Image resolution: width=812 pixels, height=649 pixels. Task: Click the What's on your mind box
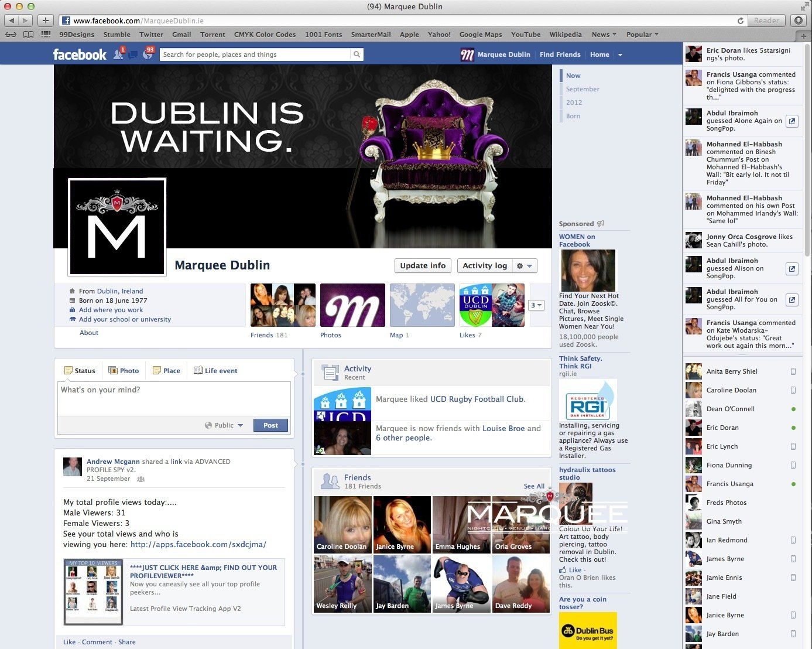pyautogui.click(x=174, y=398)
